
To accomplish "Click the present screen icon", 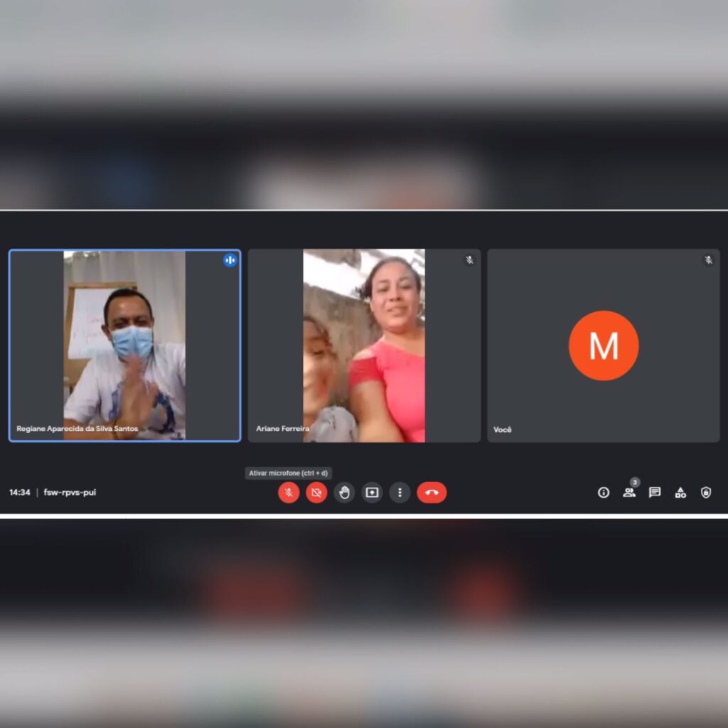I will pyautogui.click(x=372, y=492).
